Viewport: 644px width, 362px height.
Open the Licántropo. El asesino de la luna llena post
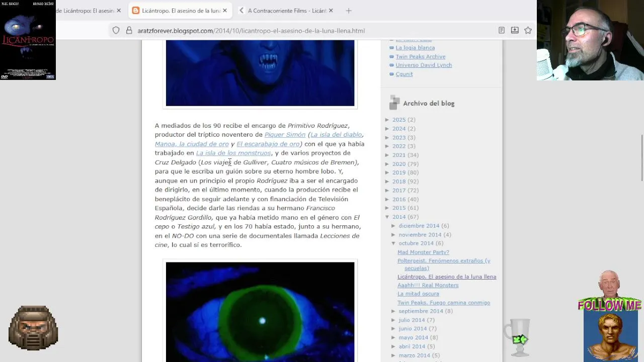point(447,277)
